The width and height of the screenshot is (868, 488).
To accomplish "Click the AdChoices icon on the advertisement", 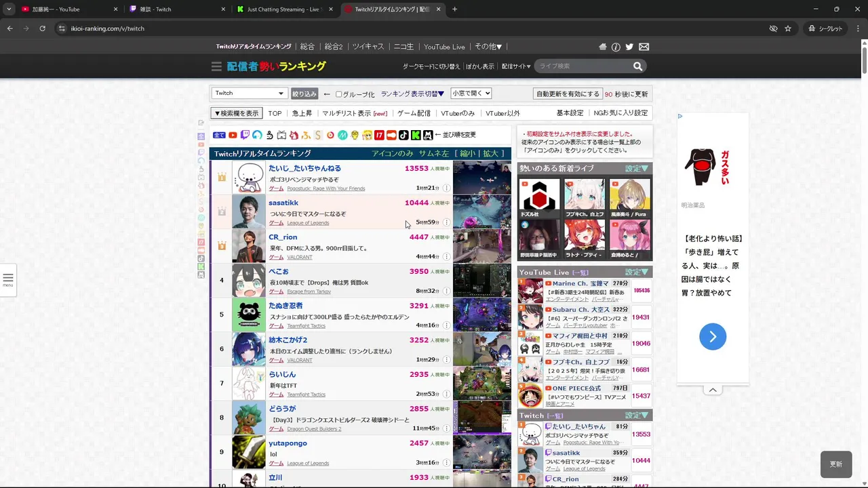I will point(680,116).
